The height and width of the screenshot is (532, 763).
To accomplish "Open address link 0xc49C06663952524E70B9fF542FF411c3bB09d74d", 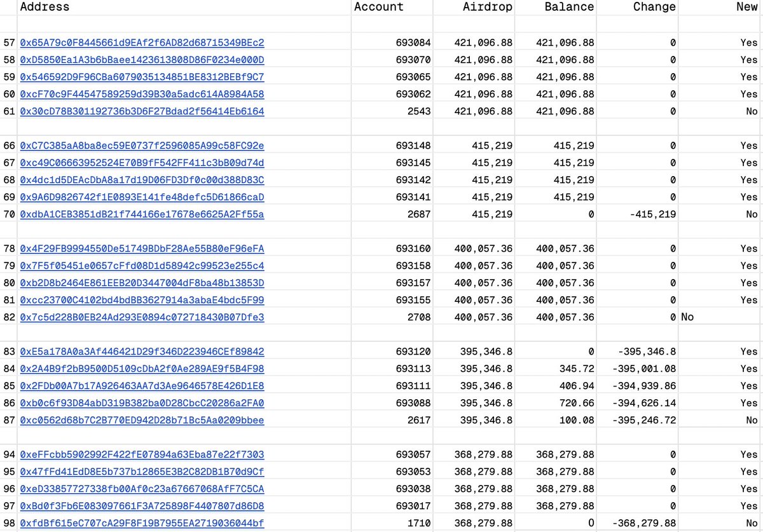I will pos(142,163).
